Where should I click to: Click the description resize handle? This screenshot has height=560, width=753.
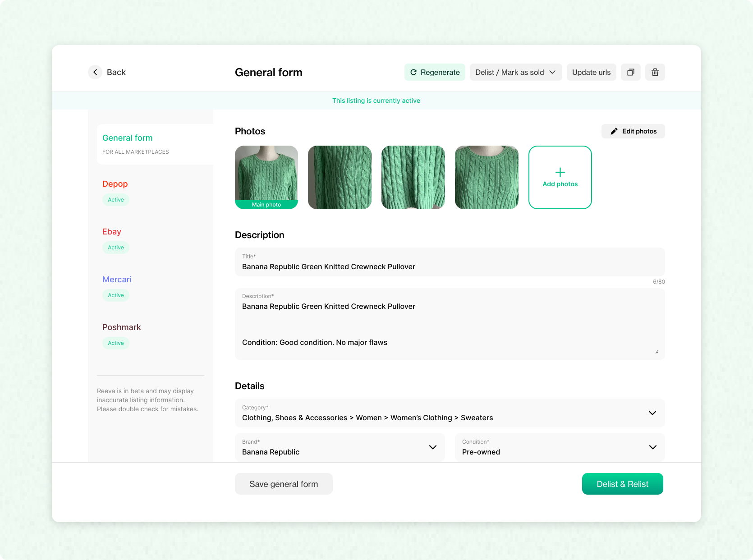coord(657,352)
